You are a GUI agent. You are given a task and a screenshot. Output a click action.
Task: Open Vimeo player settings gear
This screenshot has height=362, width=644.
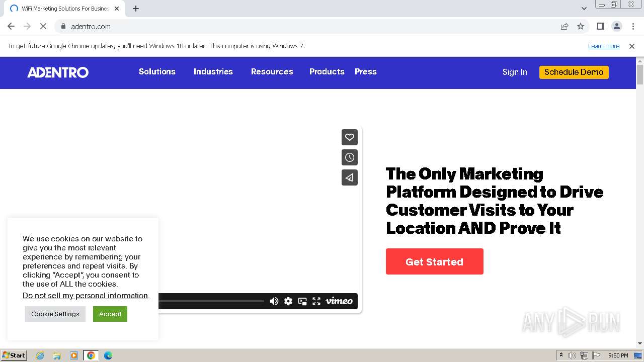(x=288, y=301)
